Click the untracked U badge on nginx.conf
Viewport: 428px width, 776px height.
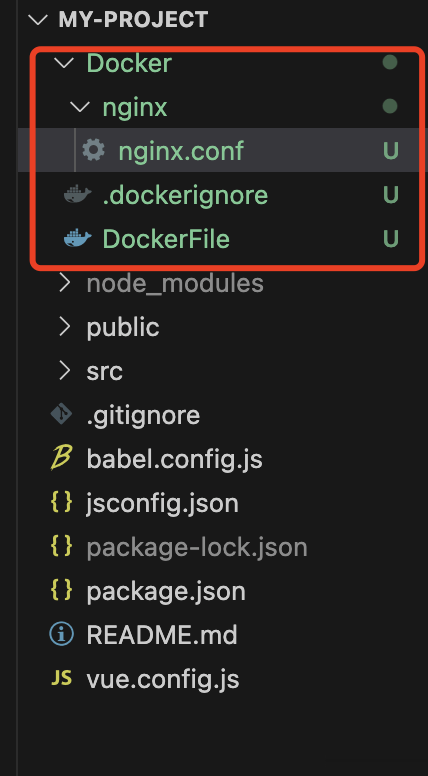[390, 150]
